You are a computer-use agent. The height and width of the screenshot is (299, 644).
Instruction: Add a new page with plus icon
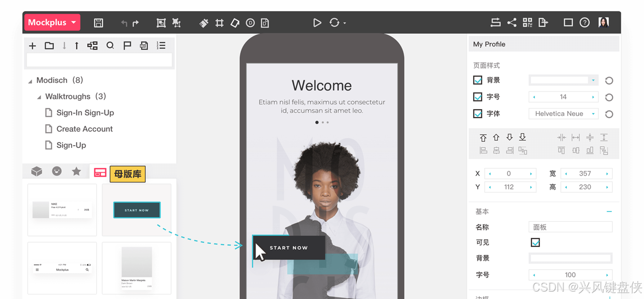(32, 46)
